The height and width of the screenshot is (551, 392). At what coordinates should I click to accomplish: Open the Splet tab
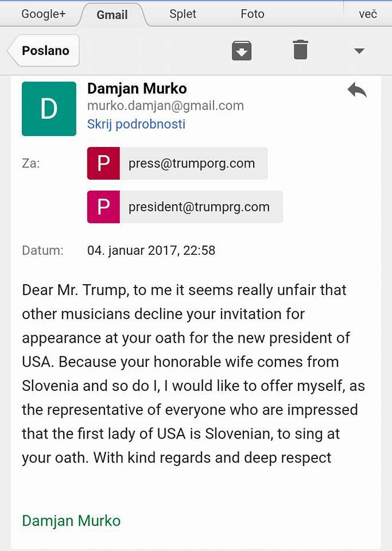point(183,14)
